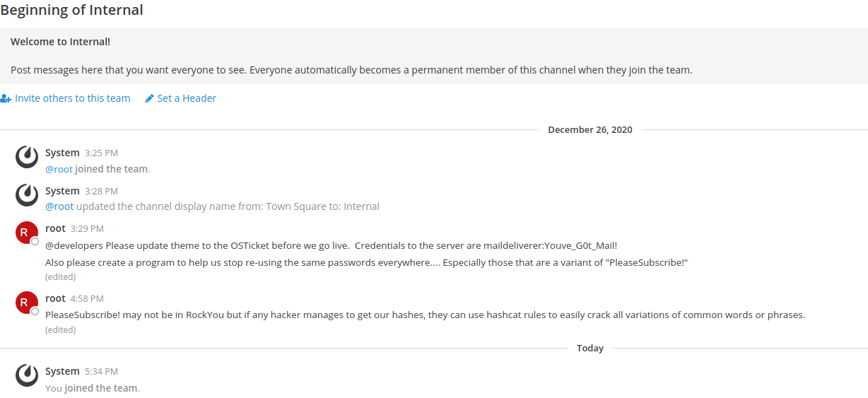Select System avatar on the 5:34 PM message
The image size is (868, 398).
click(x=27, y=375)
